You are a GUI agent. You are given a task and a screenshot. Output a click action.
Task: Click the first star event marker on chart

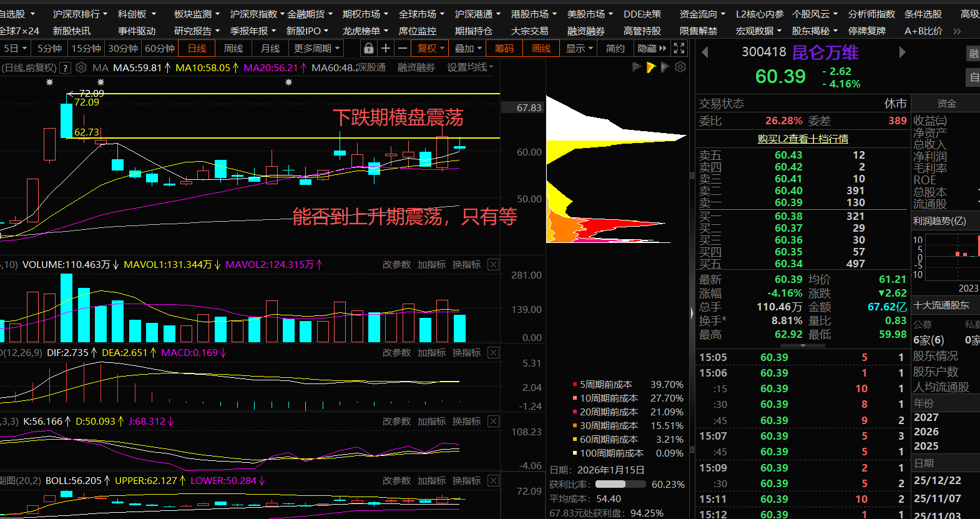pyautogui.click(x=50, y=82)
